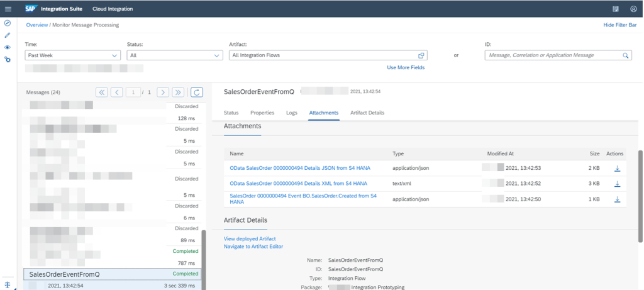This screenshot has width=644, height=290.
Task: Click the scales legal icon at sidebar bottom
Action: [x=7, y=285]
